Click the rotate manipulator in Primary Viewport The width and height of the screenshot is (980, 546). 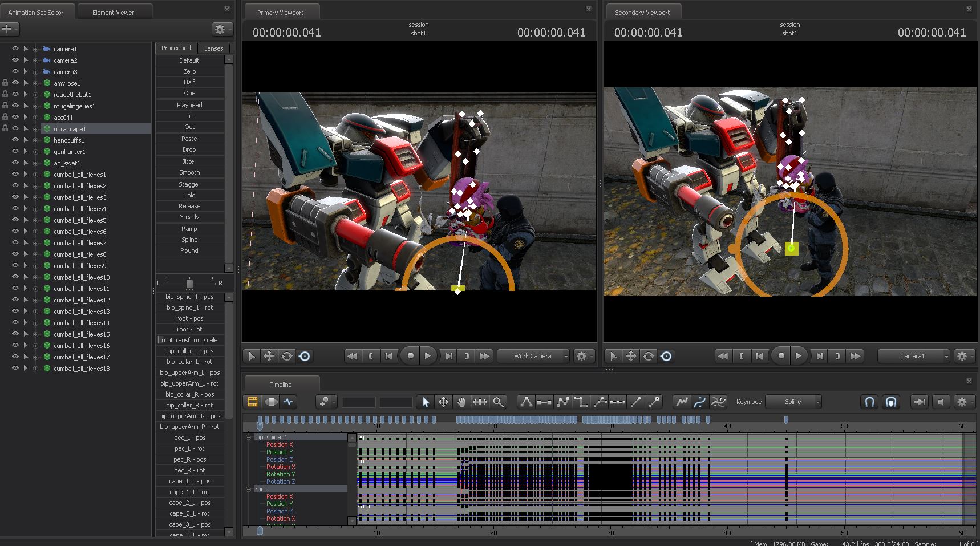pos(286,356)
